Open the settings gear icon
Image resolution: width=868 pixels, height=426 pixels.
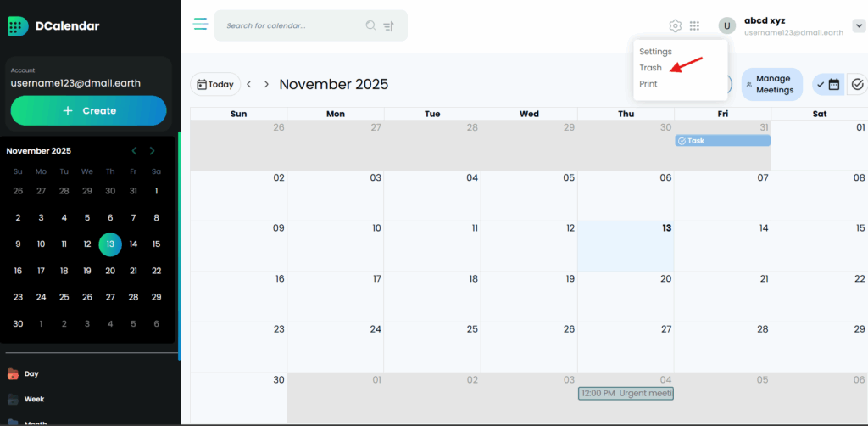coord(675,25)
